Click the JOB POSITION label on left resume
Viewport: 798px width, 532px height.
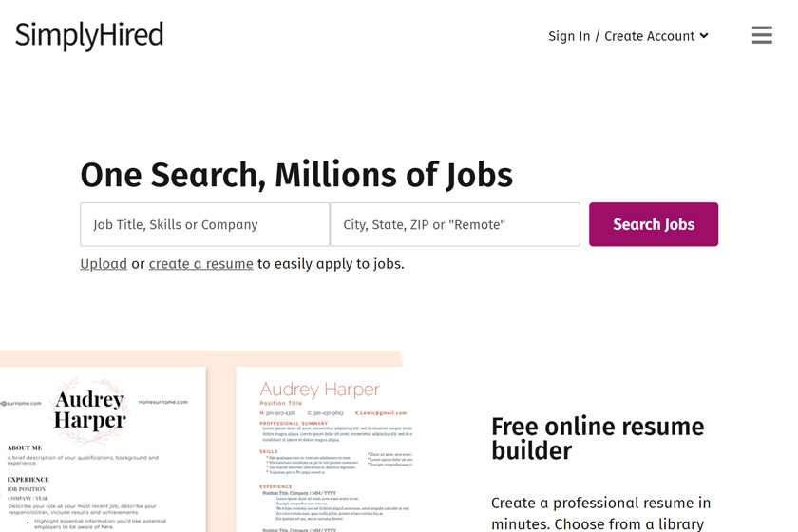(28, 489)
